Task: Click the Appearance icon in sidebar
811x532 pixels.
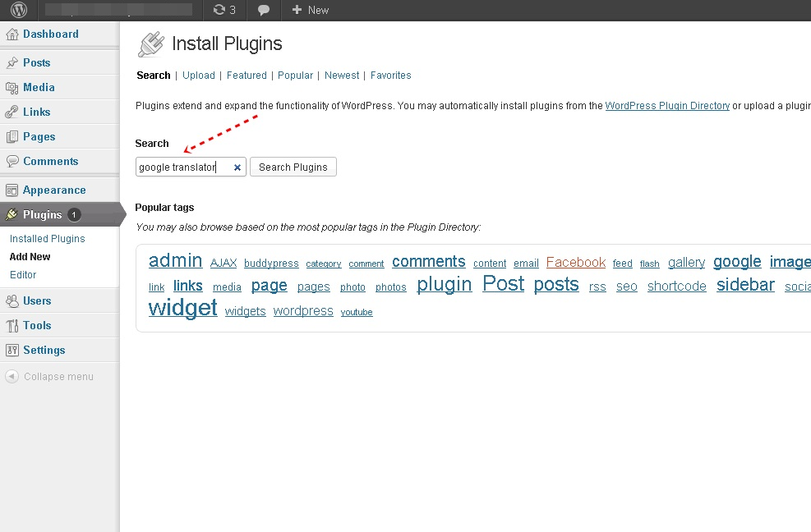Action: (12, 190)
